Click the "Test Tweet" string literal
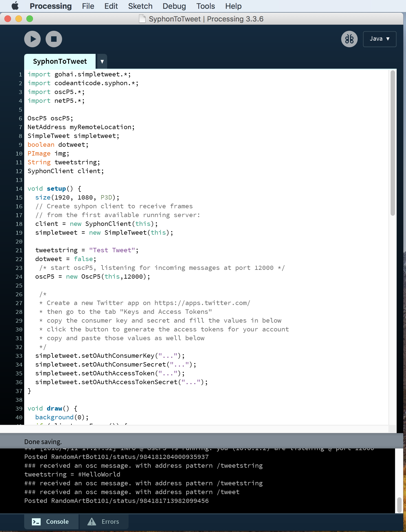 coord(112,250)
